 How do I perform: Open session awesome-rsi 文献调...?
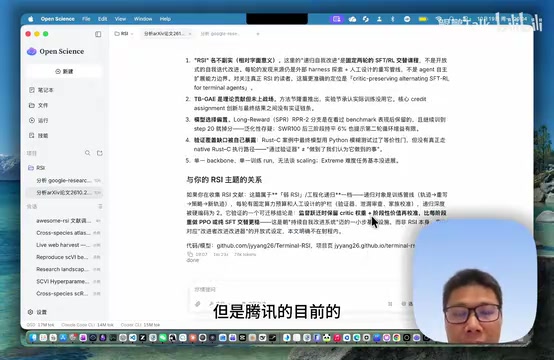pos(64,221)
